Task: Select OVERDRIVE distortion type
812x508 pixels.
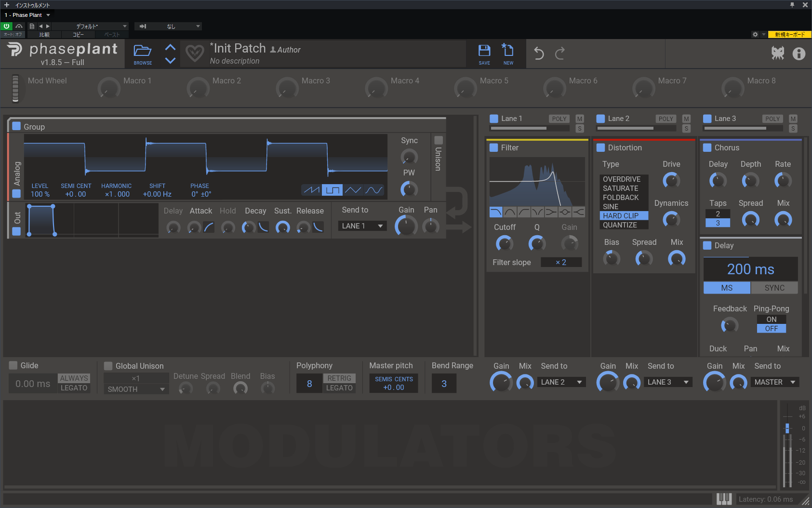Action: (624, 179)
